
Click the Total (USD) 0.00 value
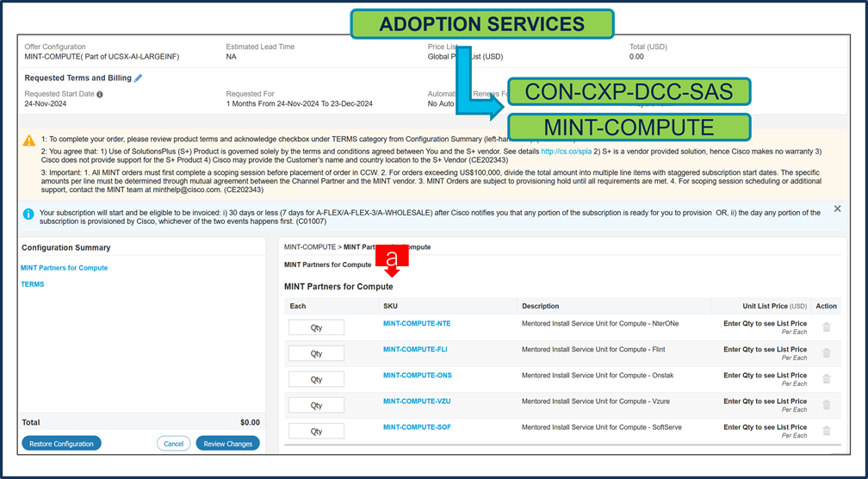tap(636, 57)
